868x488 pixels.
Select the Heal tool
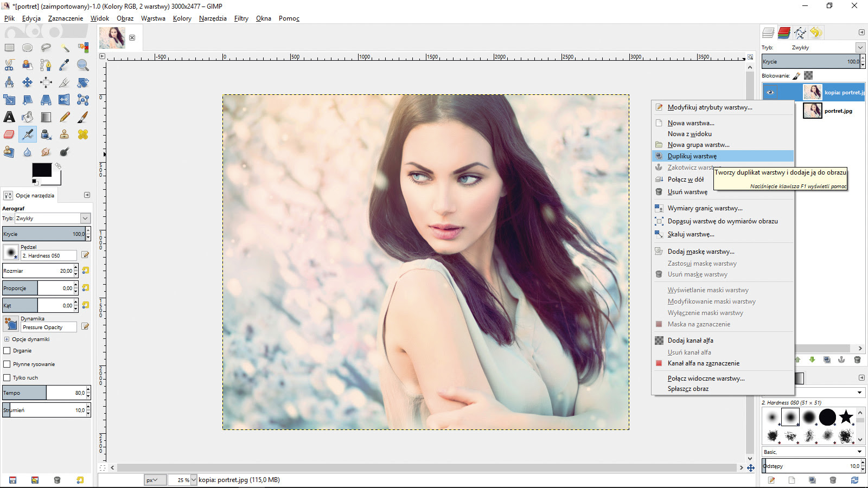click(x=83, y=134)
